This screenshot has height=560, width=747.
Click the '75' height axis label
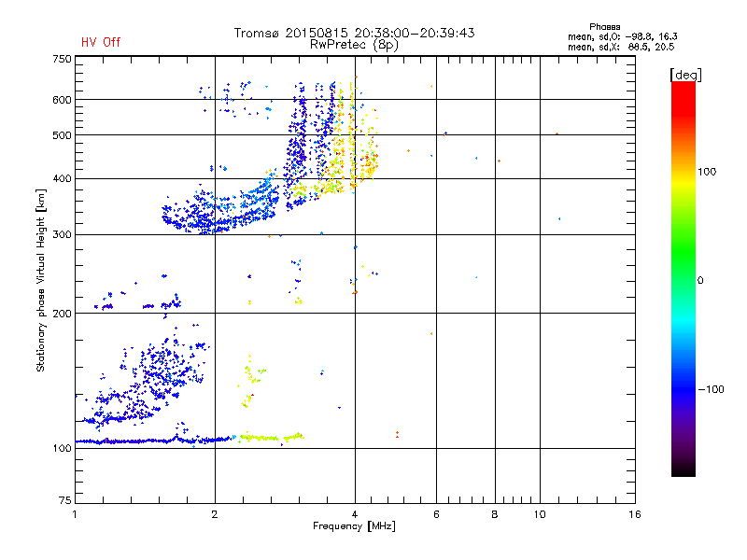point(65,500)
